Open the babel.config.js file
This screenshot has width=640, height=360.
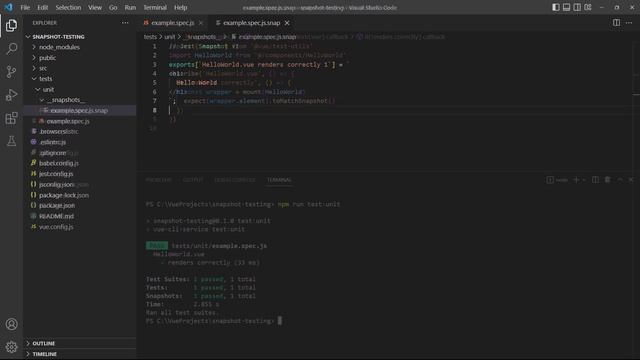click(59, 163)
